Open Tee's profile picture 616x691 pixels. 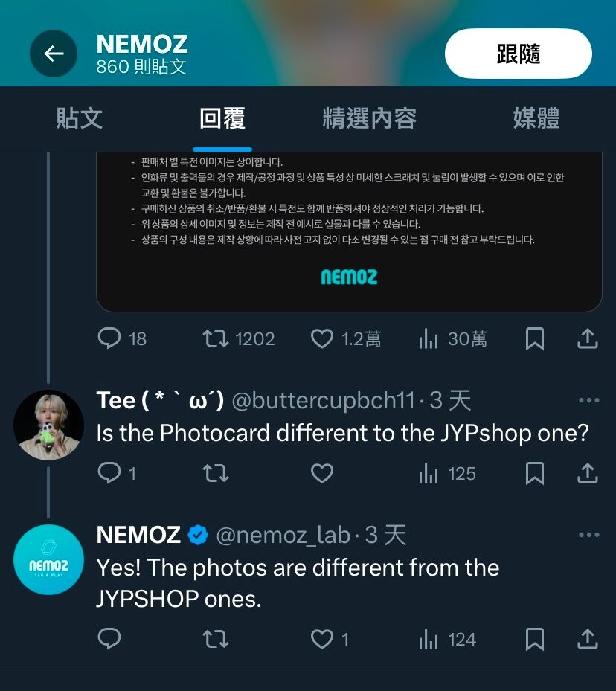coord(48,425)
